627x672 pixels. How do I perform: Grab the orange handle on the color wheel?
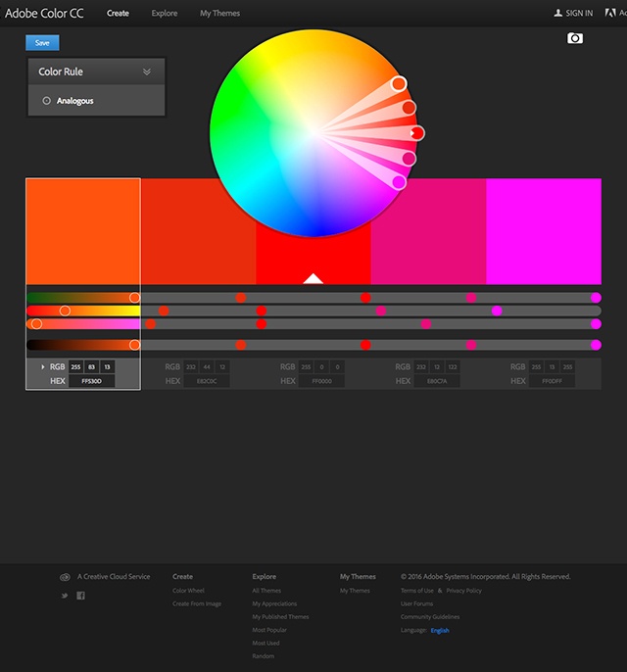399,83
